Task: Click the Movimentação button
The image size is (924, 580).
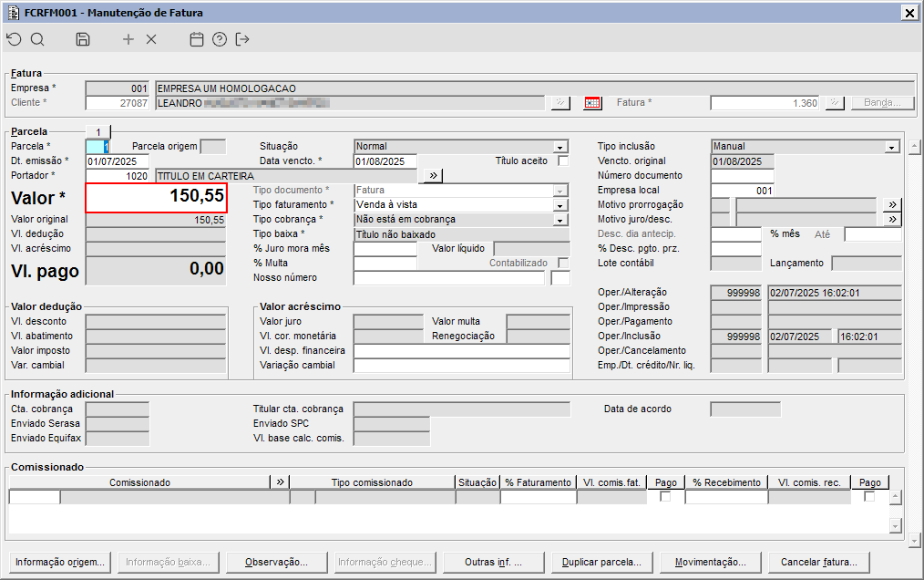Action: pos(710,563)
